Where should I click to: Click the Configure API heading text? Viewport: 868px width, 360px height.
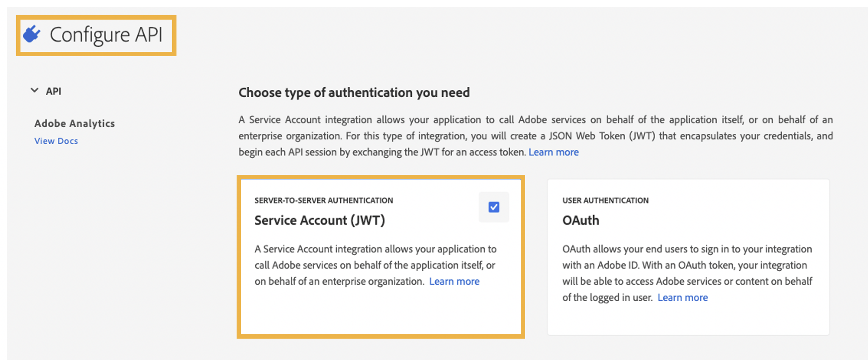106,35
